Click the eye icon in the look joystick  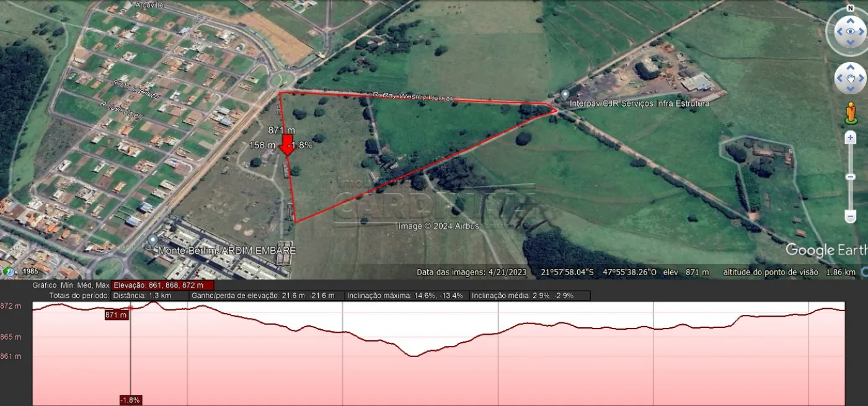(849, 32)
